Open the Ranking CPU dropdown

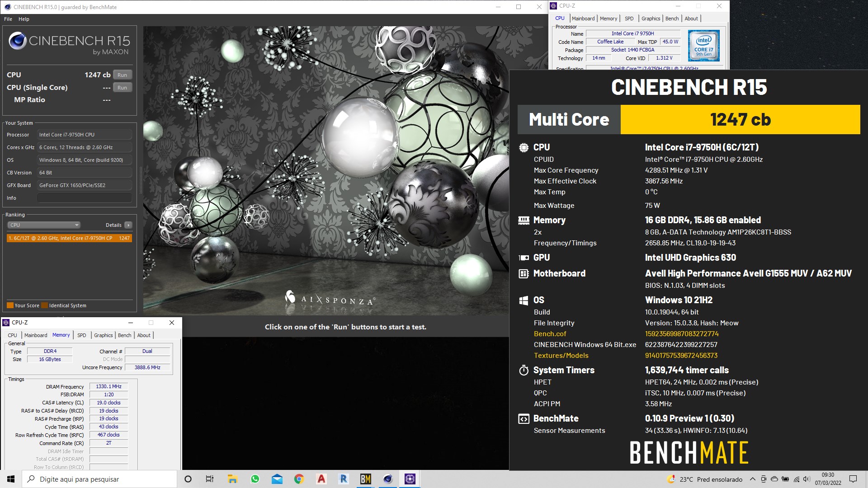click(x=44, y=225)
